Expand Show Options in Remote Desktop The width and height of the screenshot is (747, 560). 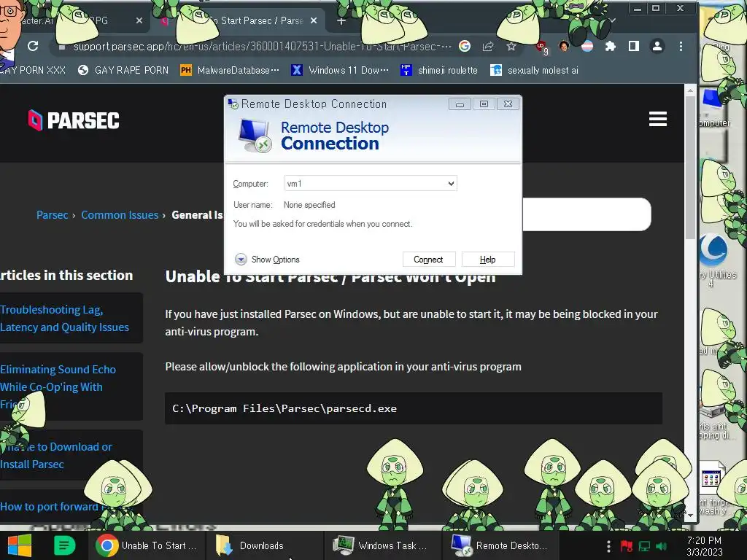pyautogui.click(x=267, y=260)
